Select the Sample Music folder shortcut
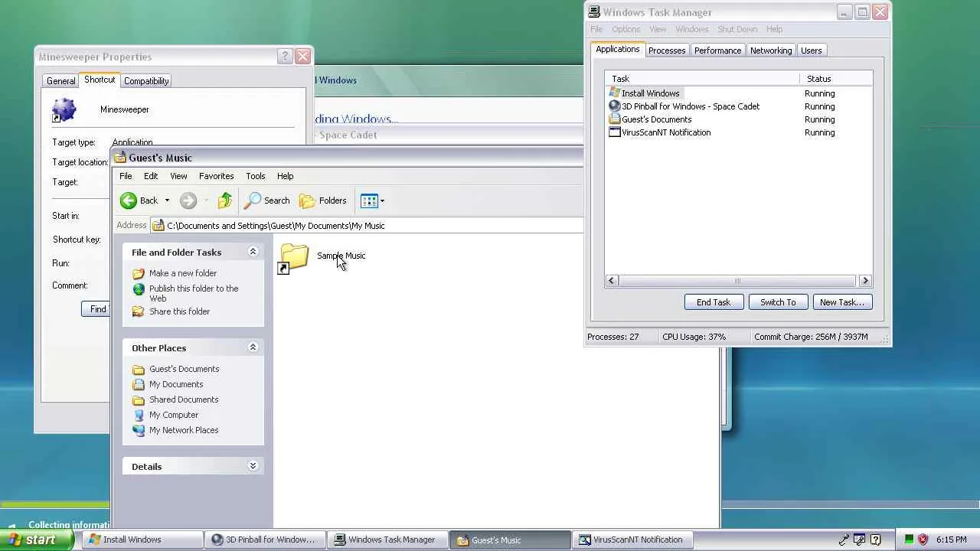Image resolution: width=980 pixels, height=551 pixels. [322, 257]
